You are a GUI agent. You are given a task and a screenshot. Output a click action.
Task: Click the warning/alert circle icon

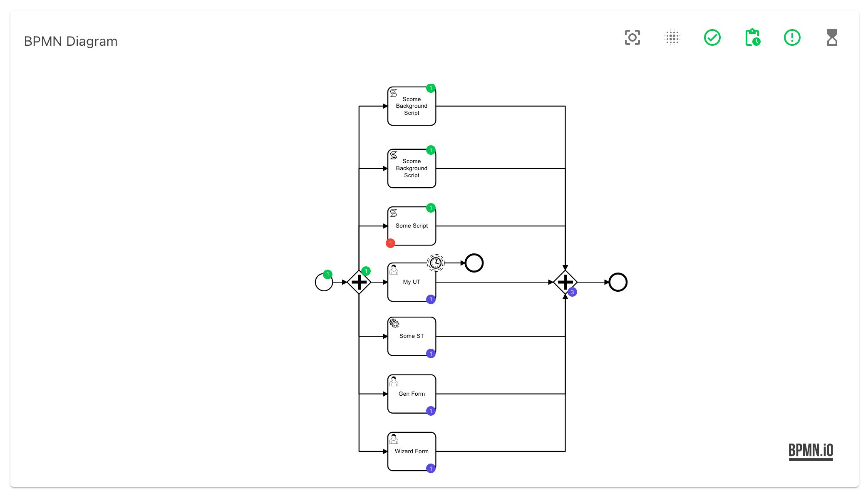coord(792,37)
